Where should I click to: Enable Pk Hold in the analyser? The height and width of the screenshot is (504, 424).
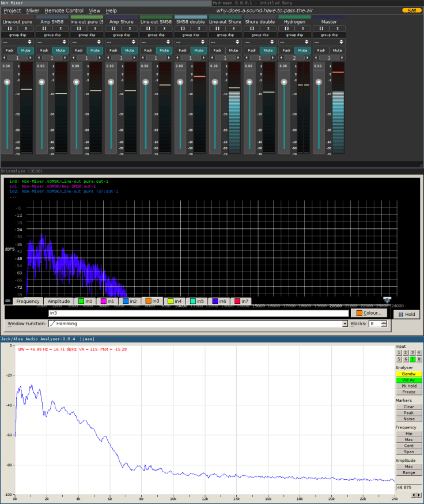(x=408, y=386)
